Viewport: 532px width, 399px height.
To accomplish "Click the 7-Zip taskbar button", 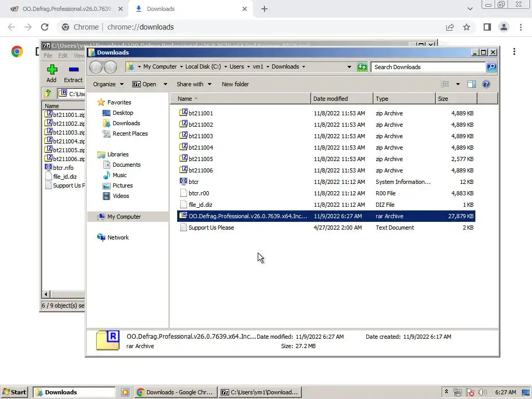I will pyautogui.click(x=260, y=392).
